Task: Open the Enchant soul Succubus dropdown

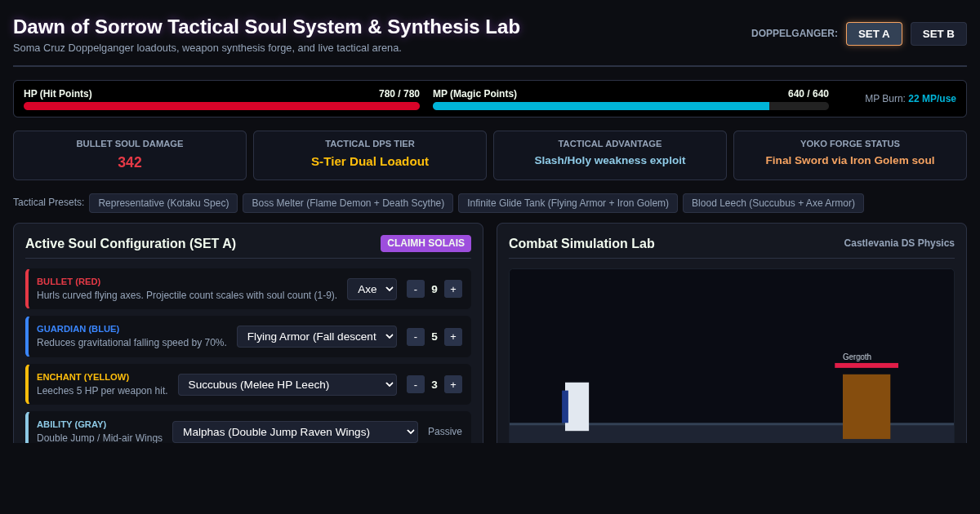Action: (x=287, y=384)
